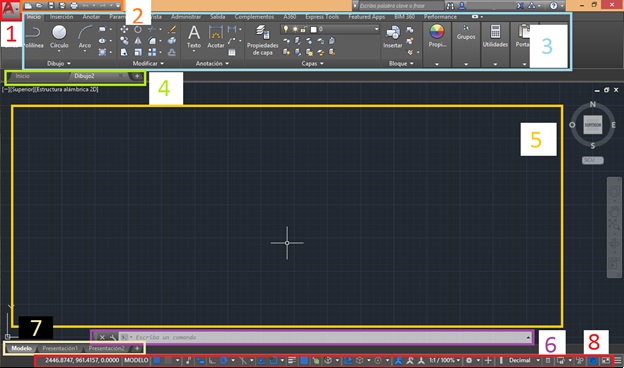This screenshot has width=624, height=368.
Task: Expand the Modificar panel dropdown
Action: [148, 63]
